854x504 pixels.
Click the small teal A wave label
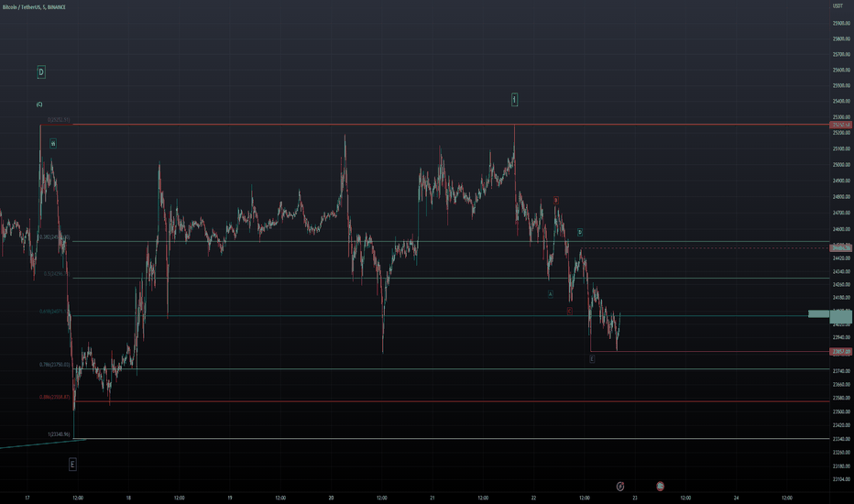(x=550, y=294)
